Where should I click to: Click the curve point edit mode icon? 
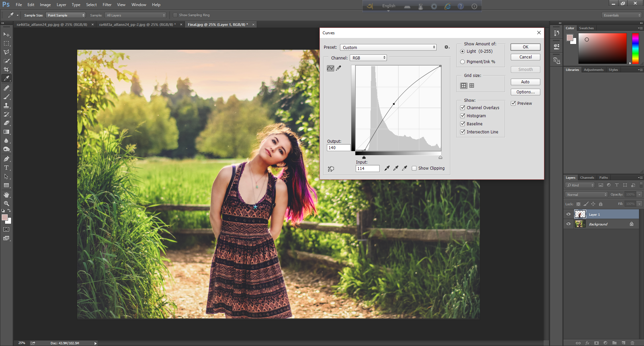pyautogui.click(x=331, y=68)
